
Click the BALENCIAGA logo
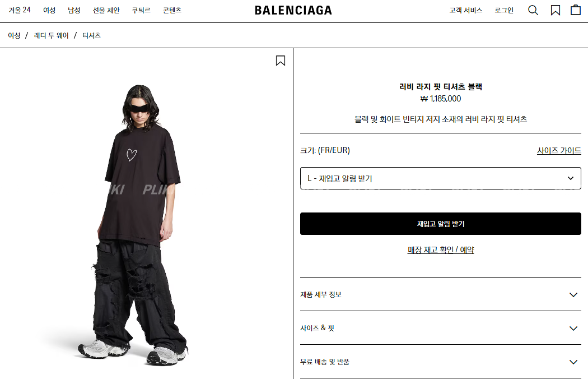coord(293,10)
